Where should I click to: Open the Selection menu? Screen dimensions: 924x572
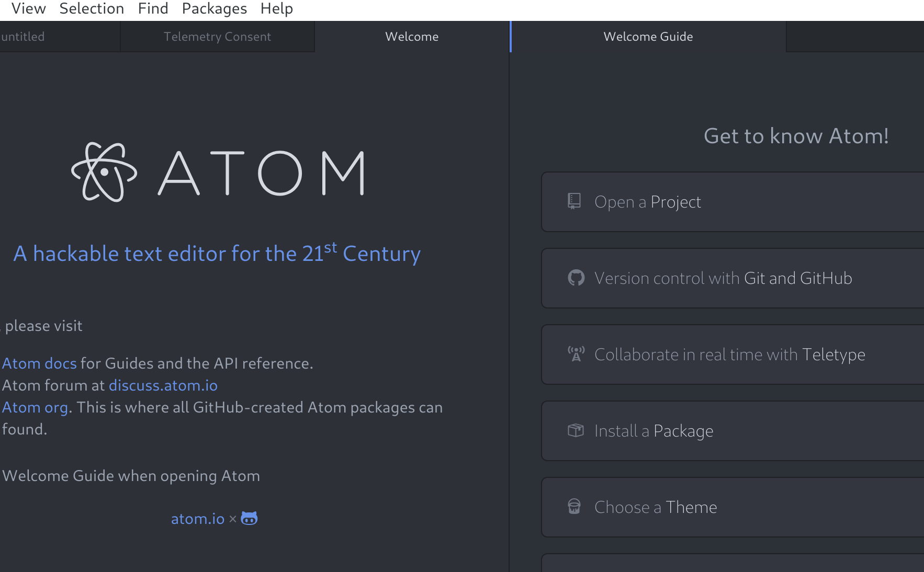(92, 9)
